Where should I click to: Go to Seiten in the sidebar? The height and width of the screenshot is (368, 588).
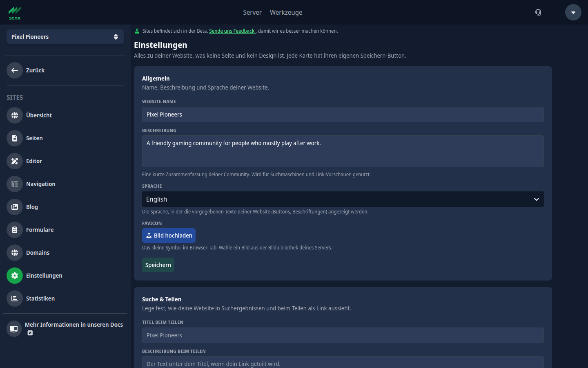click(34, 138)
